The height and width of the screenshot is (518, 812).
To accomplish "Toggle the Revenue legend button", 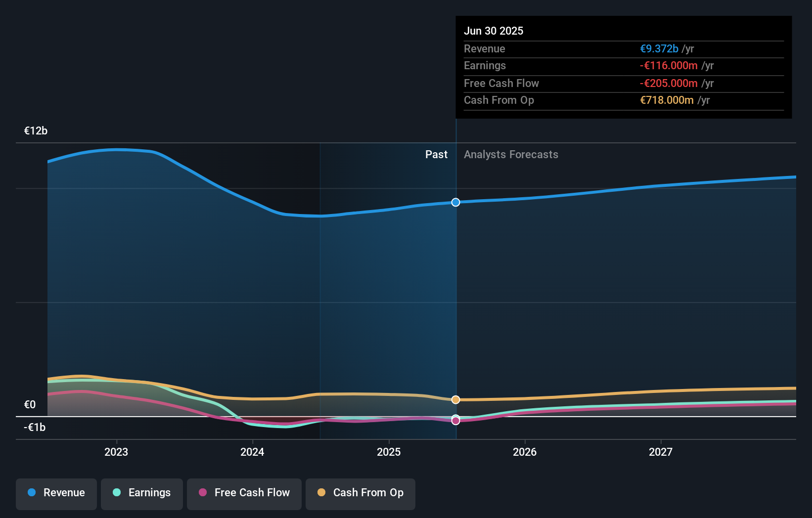I will pyautogui.click(x=56, y=494).
